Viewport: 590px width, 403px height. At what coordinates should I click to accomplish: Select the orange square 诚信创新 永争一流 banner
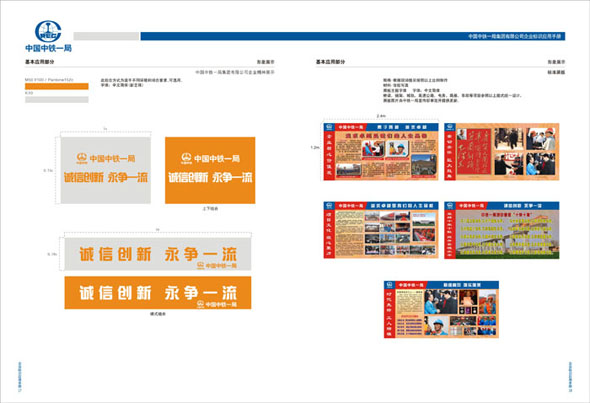click(210, 170)
